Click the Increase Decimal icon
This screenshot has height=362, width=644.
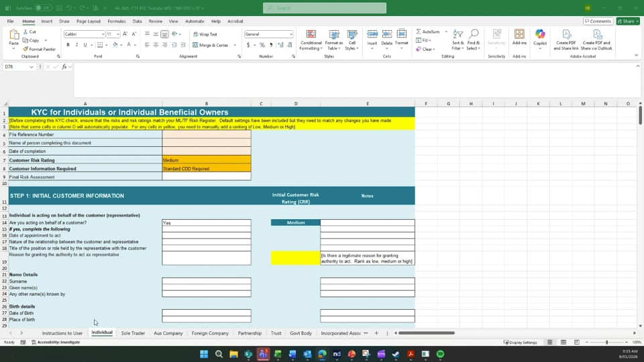[281, 45]
